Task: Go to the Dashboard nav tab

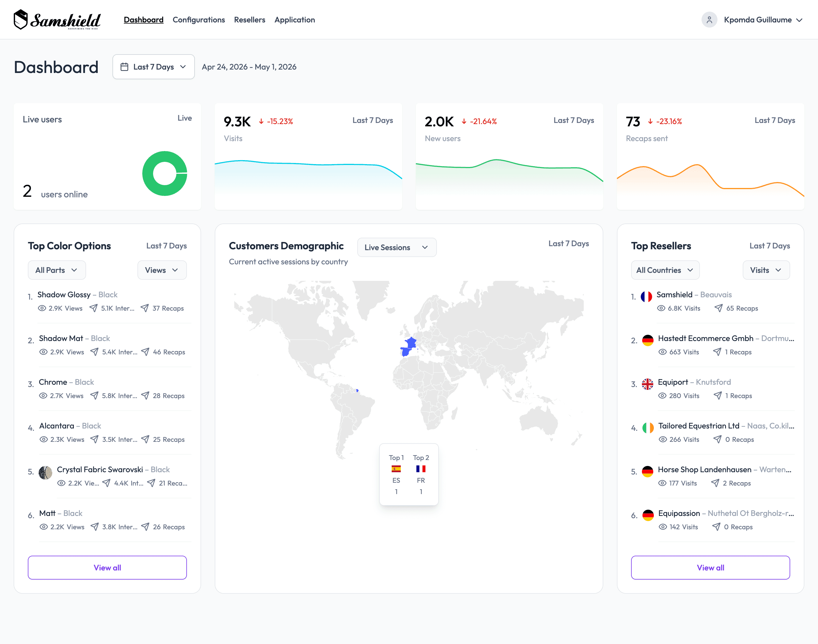Action: [144, 20]
